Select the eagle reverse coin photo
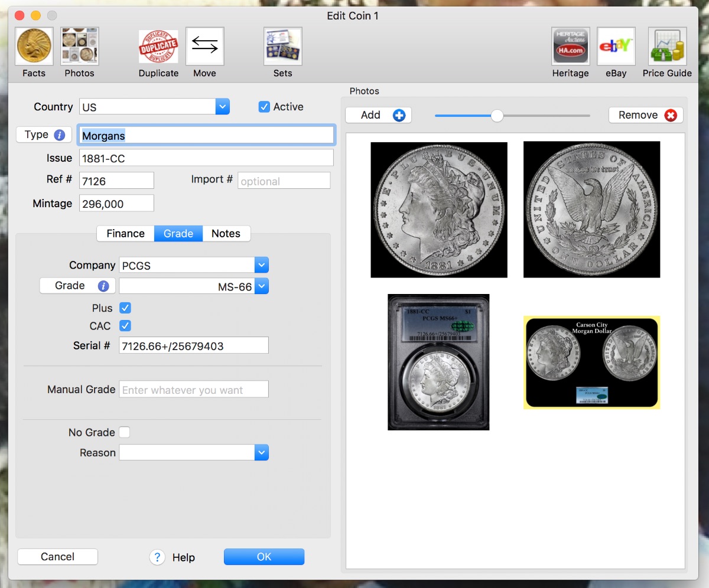The width and height of the screenshot is (709, 588). [591, 210]
